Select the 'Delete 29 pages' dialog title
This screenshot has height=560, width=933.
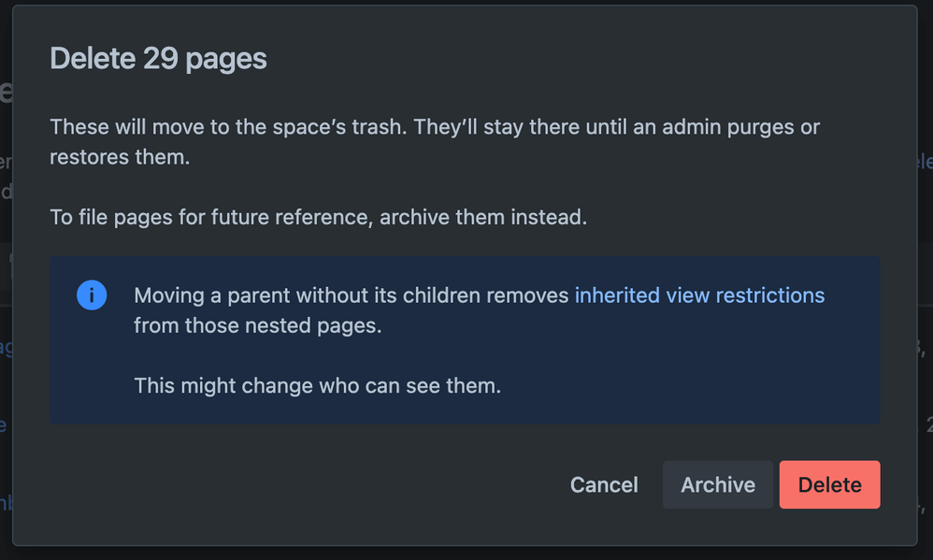click(x=158, y=58)
